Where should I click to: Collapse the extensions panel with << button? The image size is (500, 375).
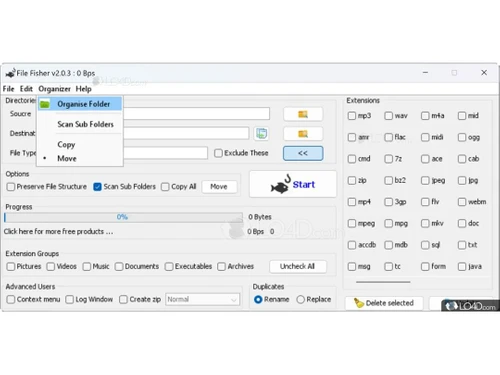303,153
